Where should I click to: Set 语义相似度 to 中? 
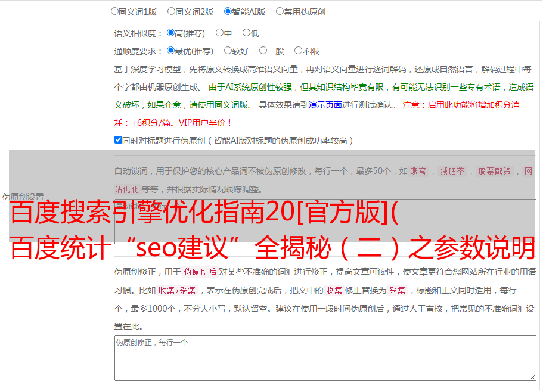point(219,33)
